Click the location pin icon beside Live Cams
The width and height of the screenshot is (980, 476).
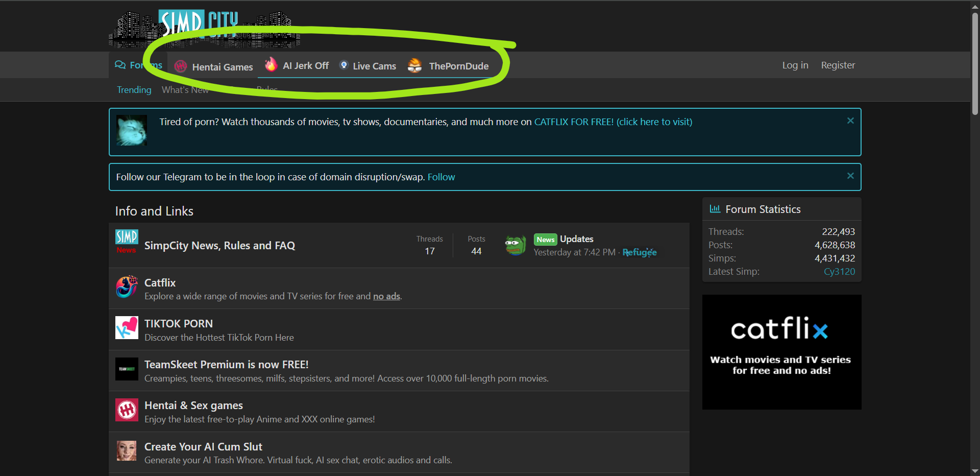point(344,65)
